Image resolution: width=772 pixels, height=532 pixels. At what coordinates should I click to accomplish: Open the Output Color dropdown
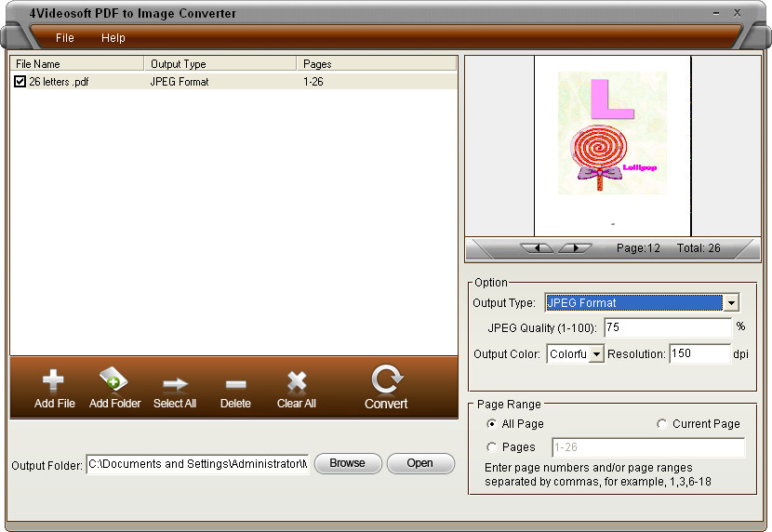click(x=596, y=354)
